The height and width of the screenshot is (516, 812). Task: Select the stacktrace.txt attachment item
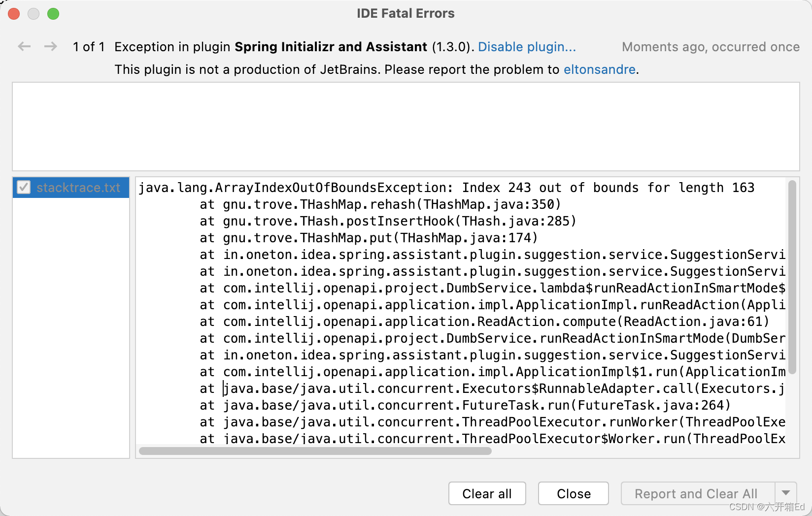click(x=71, y=188)
